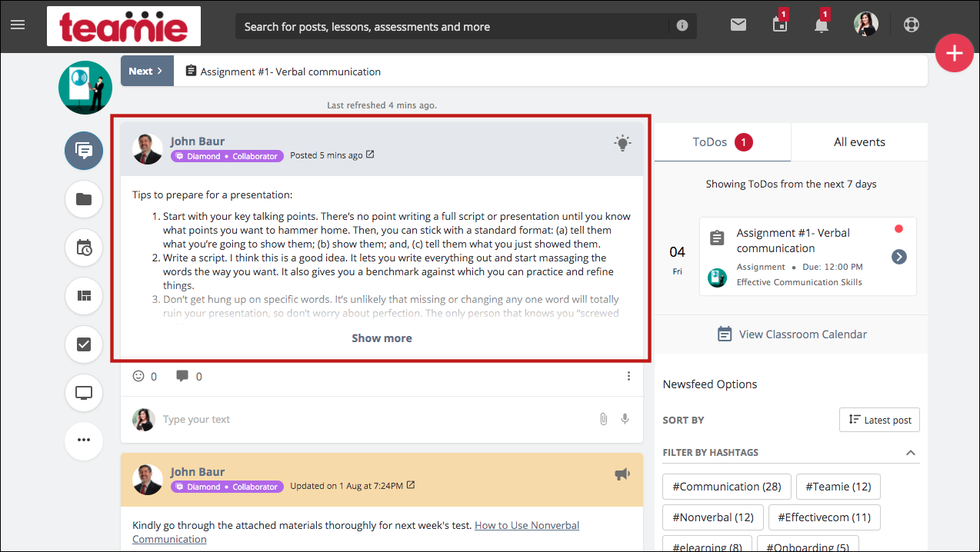The height and width of the screenshot is (552, 980).
Task: Open the hamburger navigation menu
Action: pyautogui.click(x=18, y=25)
